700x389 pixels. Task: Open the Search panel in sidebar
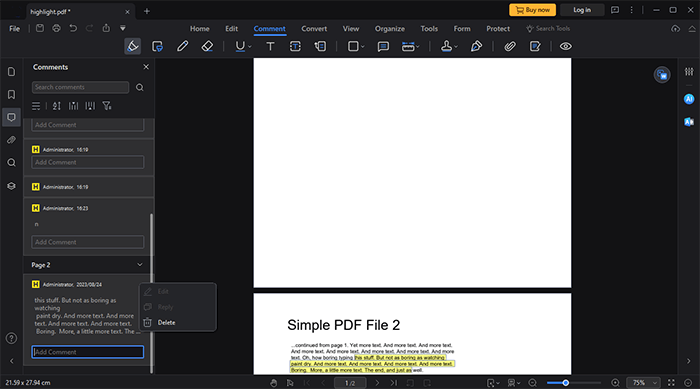[12, 163]
